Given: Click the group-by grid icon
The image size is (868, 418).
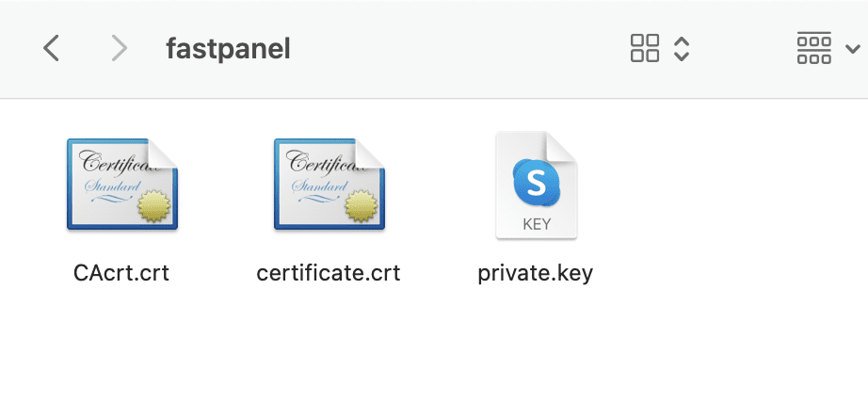Looking at the screenshot, I should pyautogui.click(x=813, y=48).
